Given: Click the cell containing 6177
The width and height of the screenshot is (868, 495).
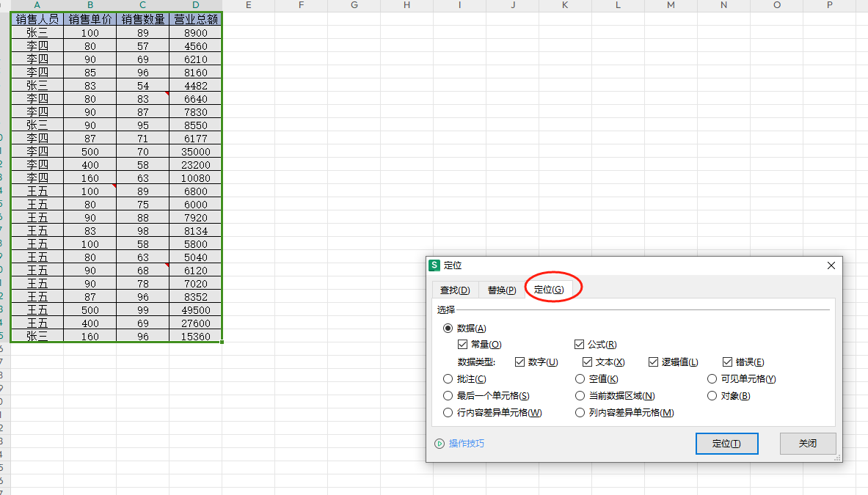Looking at the screenshot, I should pyautogui.click(x=195, y=139).
